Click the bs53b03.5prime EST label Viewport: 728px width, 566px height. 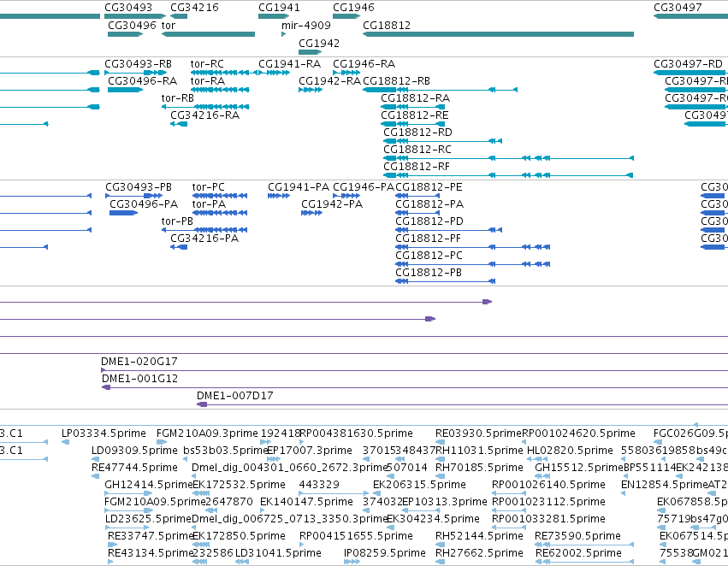226,451
